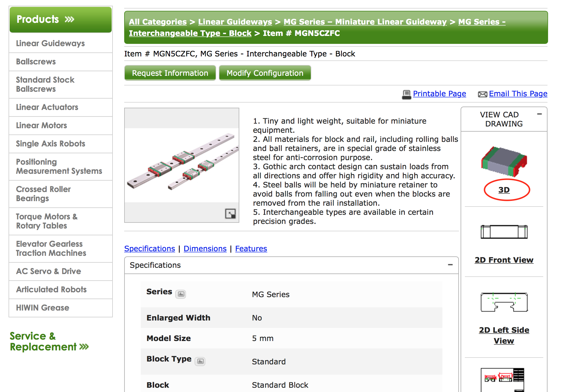568x392 pixels.
Task: Collapse the Specifications section
Action: [450, 265]
